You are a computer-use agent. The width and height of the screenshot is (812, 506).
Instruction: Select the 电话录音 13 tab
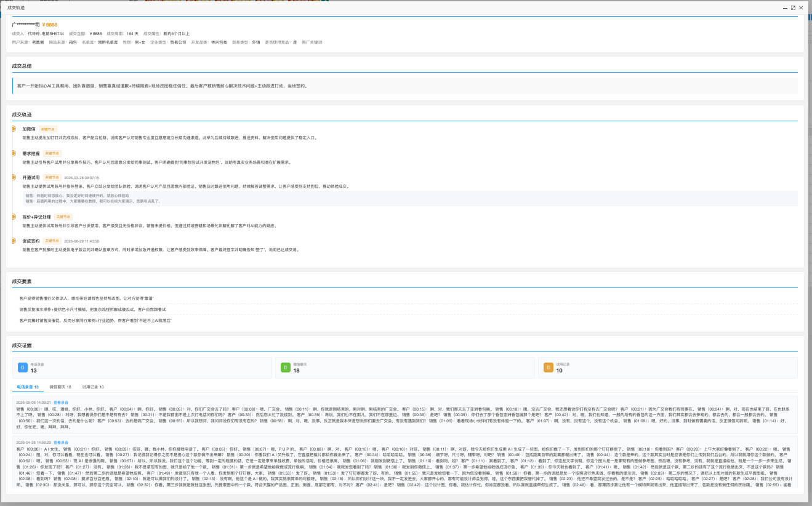point(28,387)
